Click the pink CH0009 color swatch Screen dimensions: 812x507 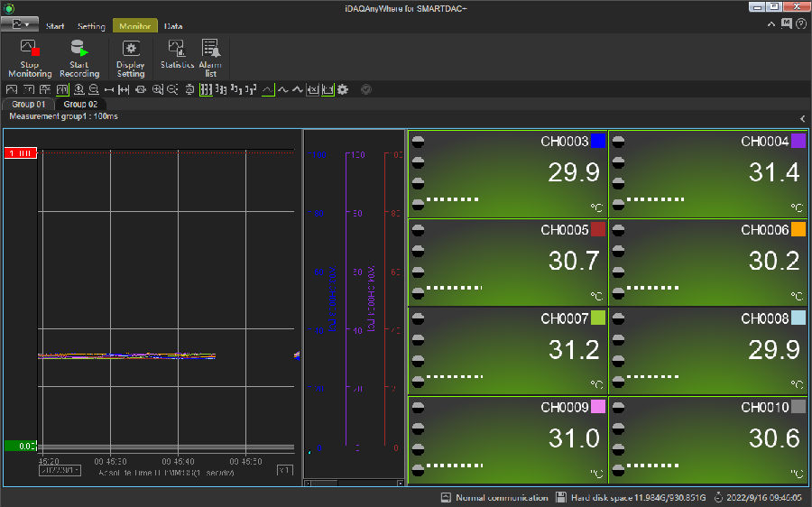[x=598, y=407]
